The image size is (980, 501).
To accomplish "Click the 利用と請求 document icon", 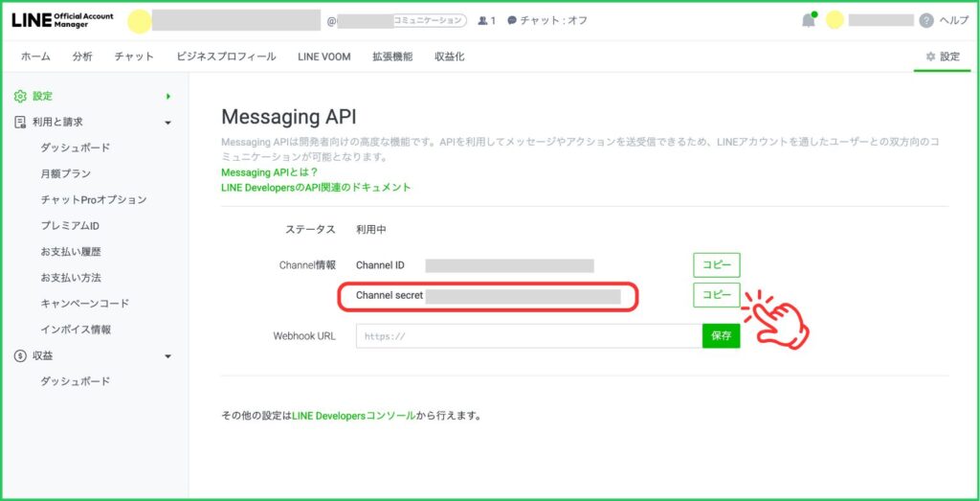I will point(20,122).
